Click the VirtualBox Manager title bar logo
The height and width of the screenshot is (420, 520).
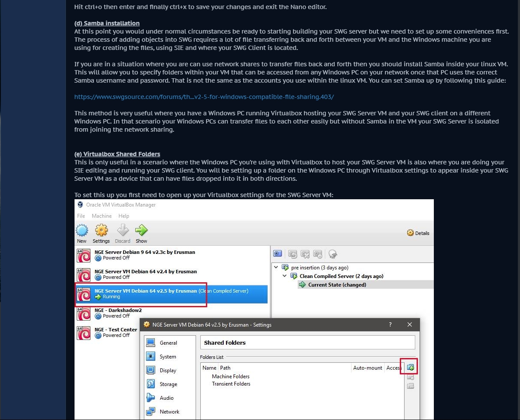click(x=80, y=205)
